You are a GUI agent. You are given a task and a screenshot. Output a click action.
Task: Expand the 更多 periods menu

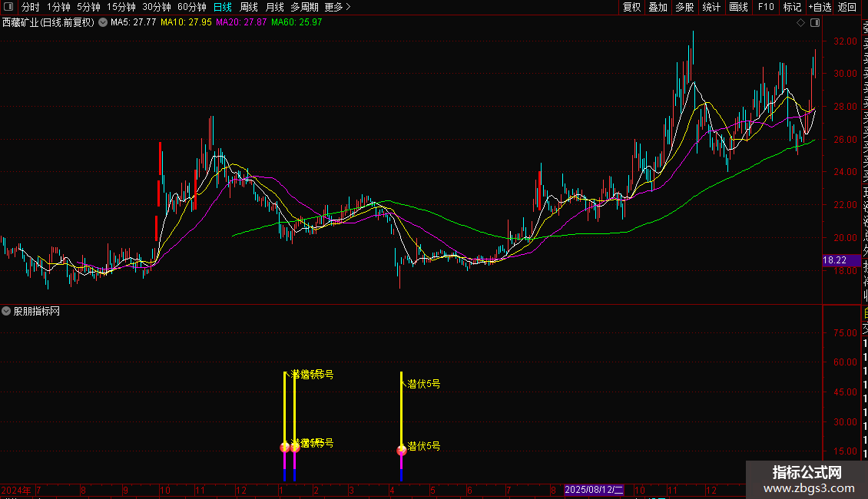point(338,7)
